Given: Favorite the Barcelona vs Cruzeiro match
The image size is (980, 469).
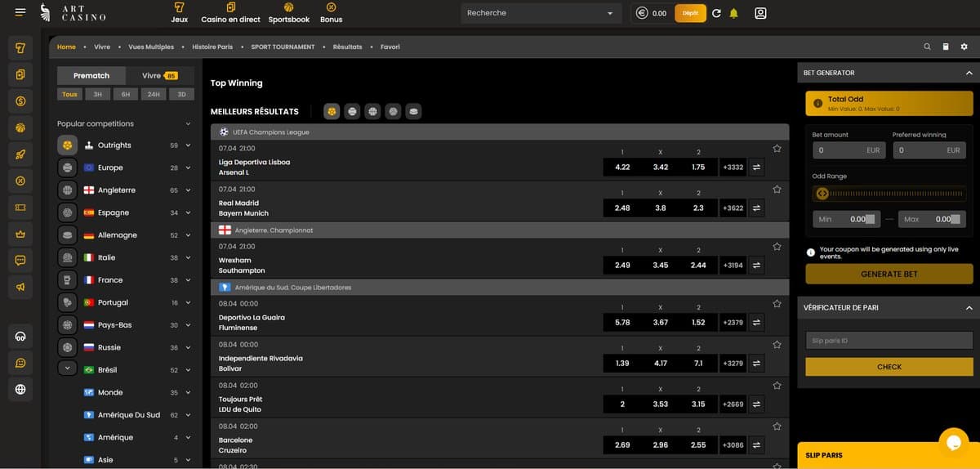Looking at the screenshot, I should tap(777, 426).
